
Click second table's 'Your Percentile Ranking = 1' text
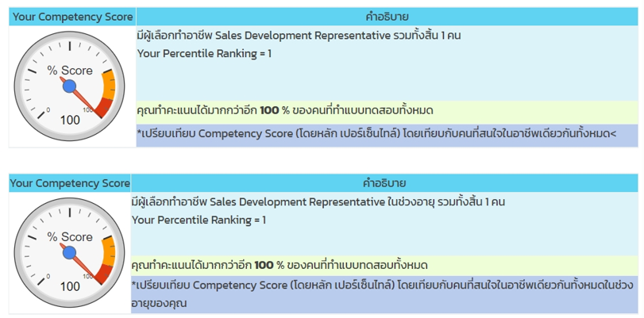(x=199, y=220)
